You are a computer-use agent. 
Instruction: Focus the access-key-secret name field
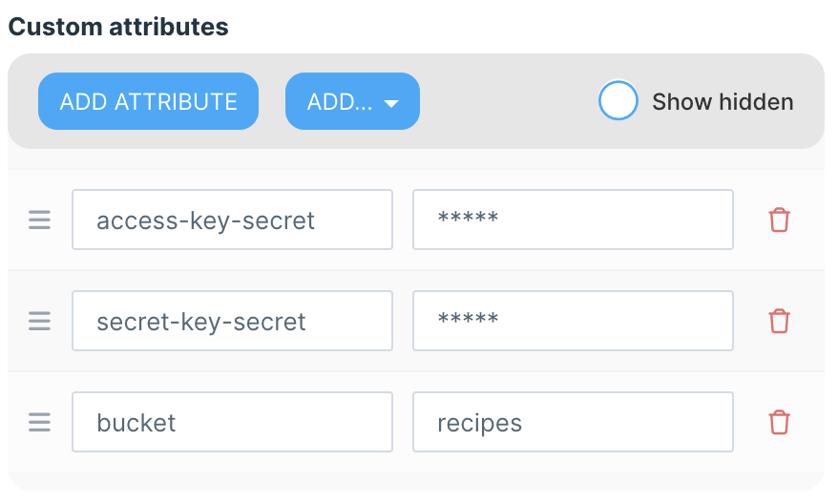tap(232, 220)
